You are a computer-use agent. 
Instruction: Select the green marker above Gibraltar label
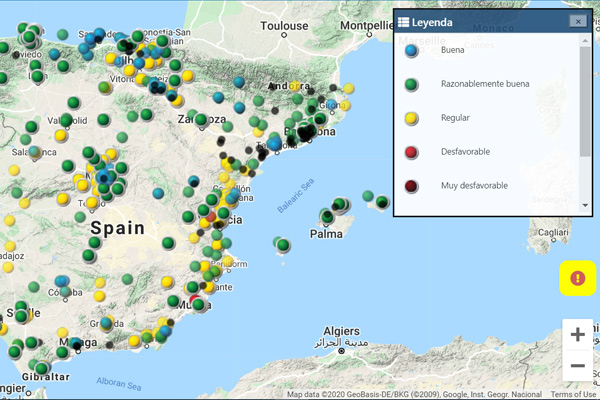tap(42, 369)
